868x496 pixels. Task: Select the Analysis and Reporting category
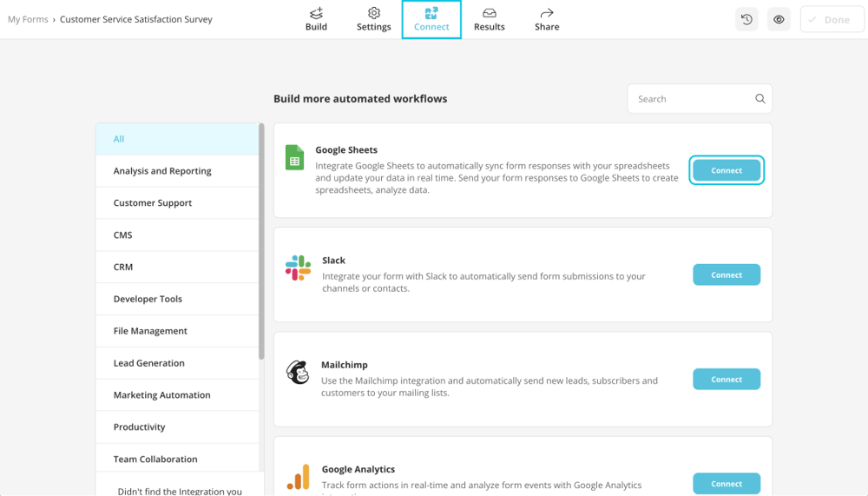(162, 171)
